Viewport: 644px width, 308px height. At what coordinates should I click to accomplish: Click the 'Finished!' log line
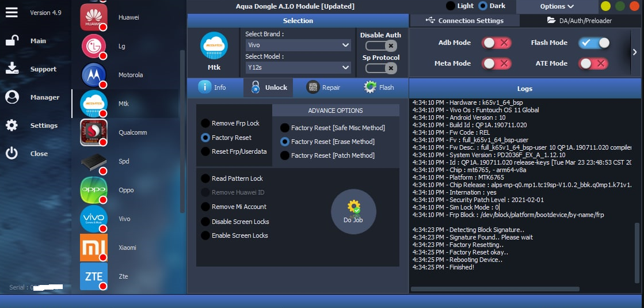point(443,267)
